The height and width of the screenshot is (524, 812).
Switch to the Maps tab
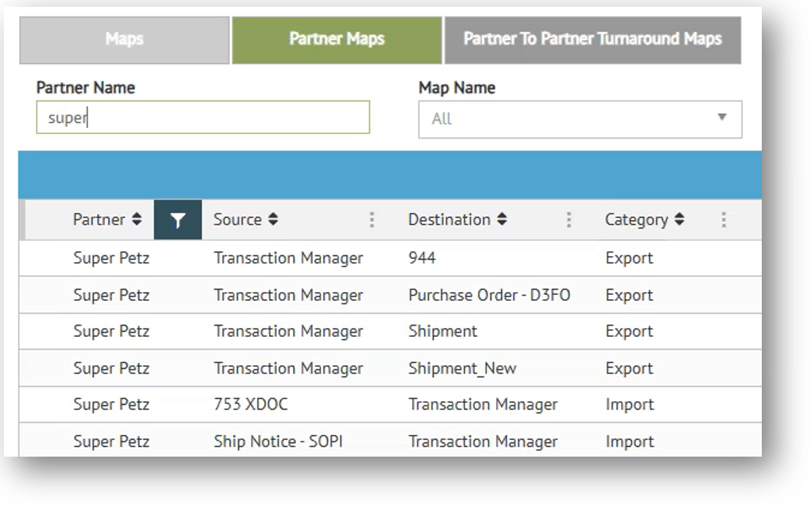pyautogui.click(x=124, y=39)
